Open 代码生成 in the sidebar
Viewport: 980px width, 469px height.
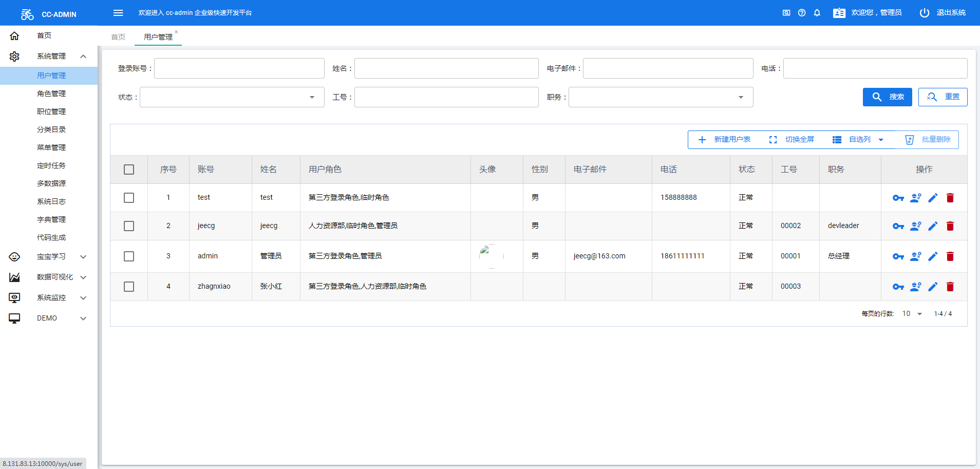[x=51, y=237]
